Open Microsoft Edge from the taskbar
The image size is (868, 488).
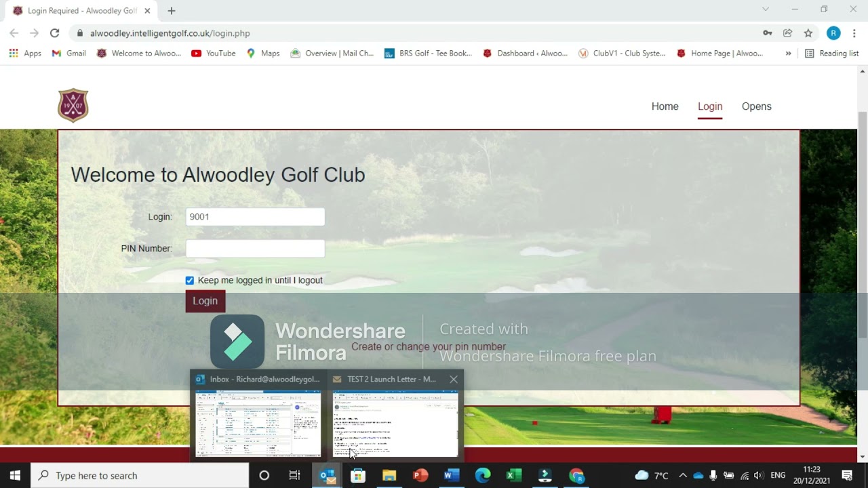pos(483,475)
